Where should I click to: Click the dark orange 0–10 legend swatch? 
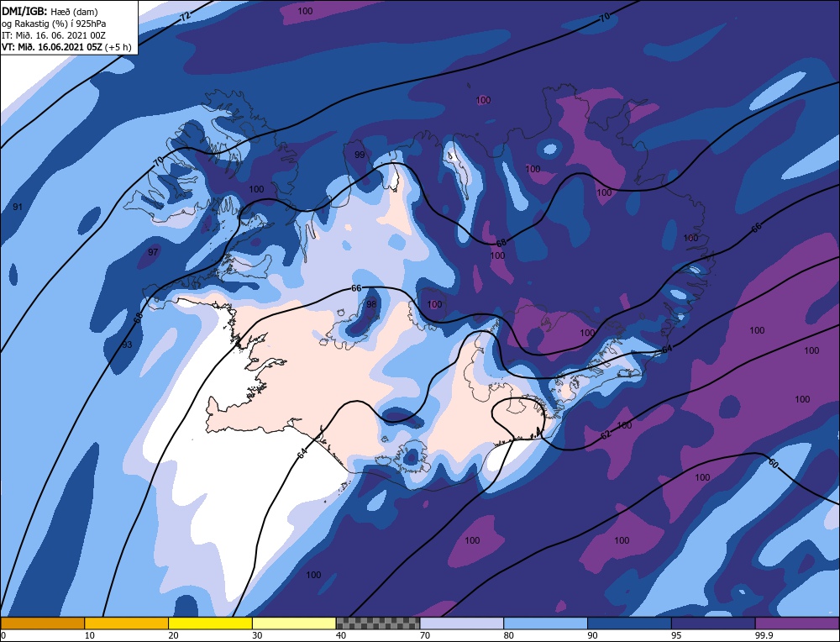pos(42,623)
